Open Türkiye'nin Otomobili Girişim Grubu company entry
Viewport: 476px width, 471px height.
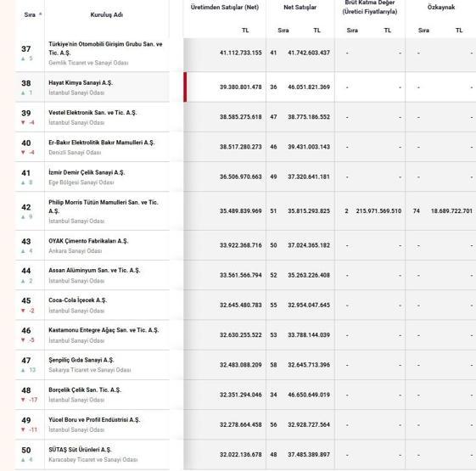[x=105, y=48]
